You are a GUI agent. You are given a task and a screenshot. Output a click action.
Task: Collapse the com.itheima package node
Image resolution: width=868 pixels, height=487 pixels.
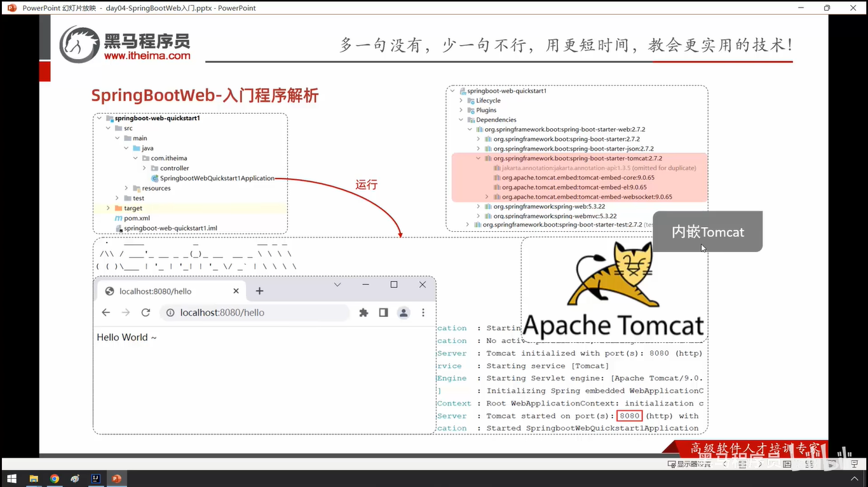tap(135, 158)
